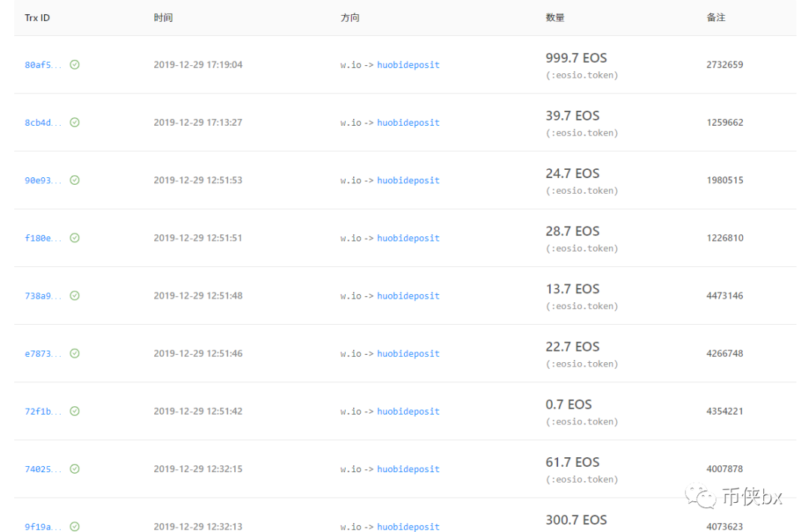Open transaction ID 9f19a
Image resolution: width=808 pixels, height=532 pixels.
(x=43, y=527)
